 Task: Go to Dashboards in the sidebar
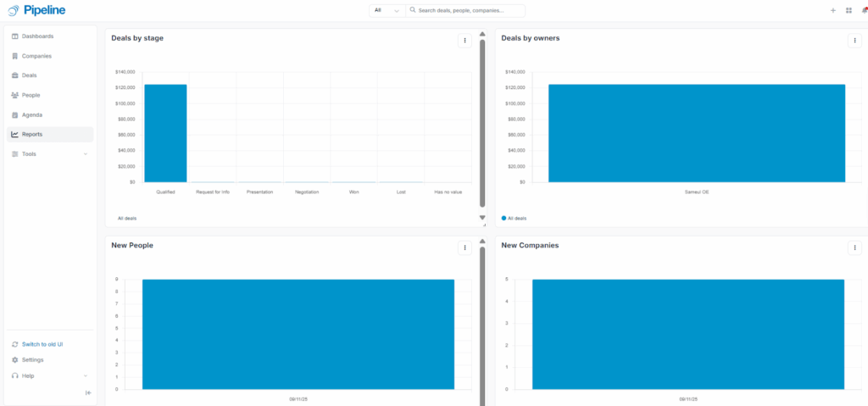pyautogui.click(x=37, y=36)
